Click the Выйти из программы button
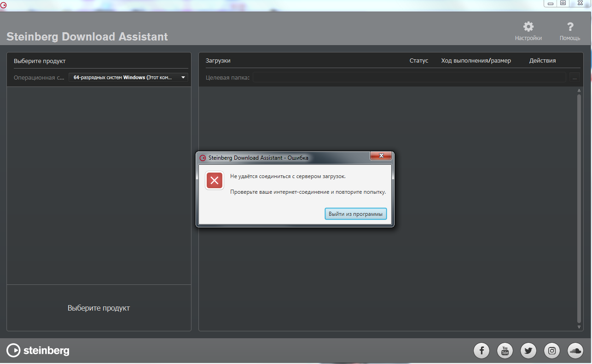Screen dimensions: 592x364 355,214
